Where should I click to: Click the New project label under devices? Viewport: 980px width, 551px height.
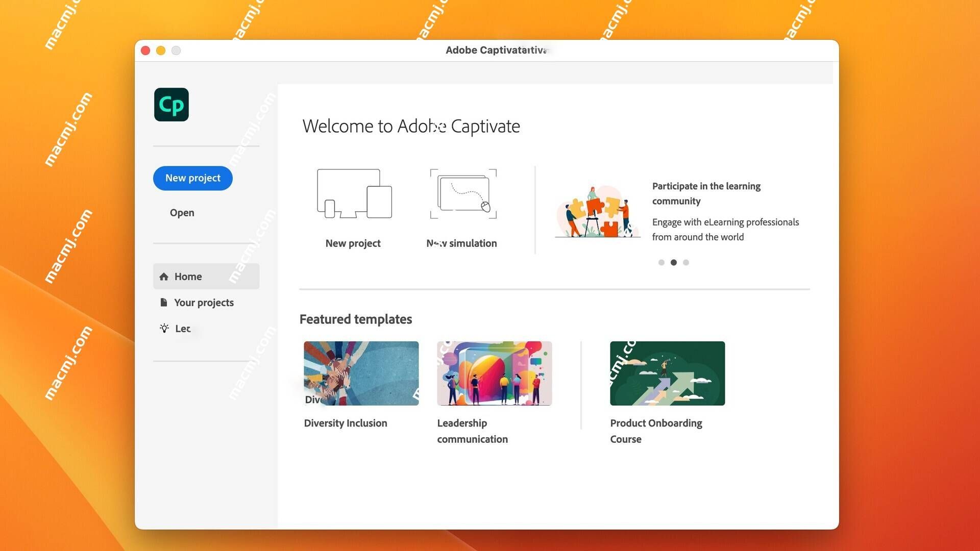pos(353,243)
